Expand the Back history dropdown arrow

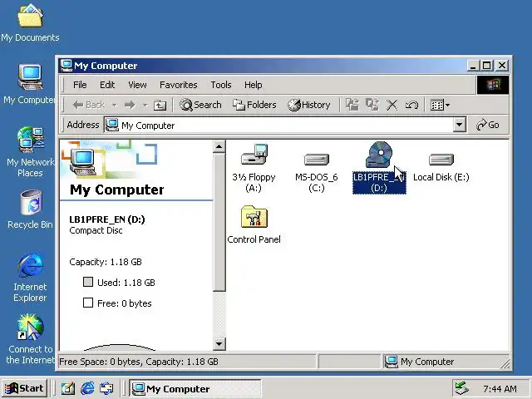point(115,105)
